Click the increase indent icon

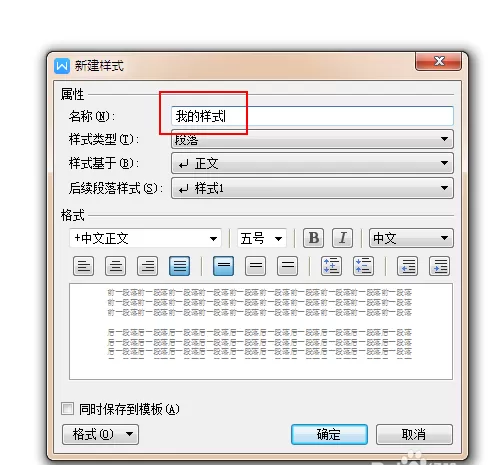(440, 266)
